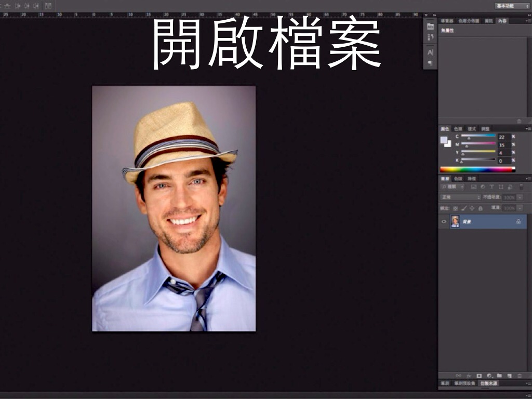Screen dimensions: 532x399
Task: Open the Mini Bridge panel icon
Action: click(x=430, y=26)
